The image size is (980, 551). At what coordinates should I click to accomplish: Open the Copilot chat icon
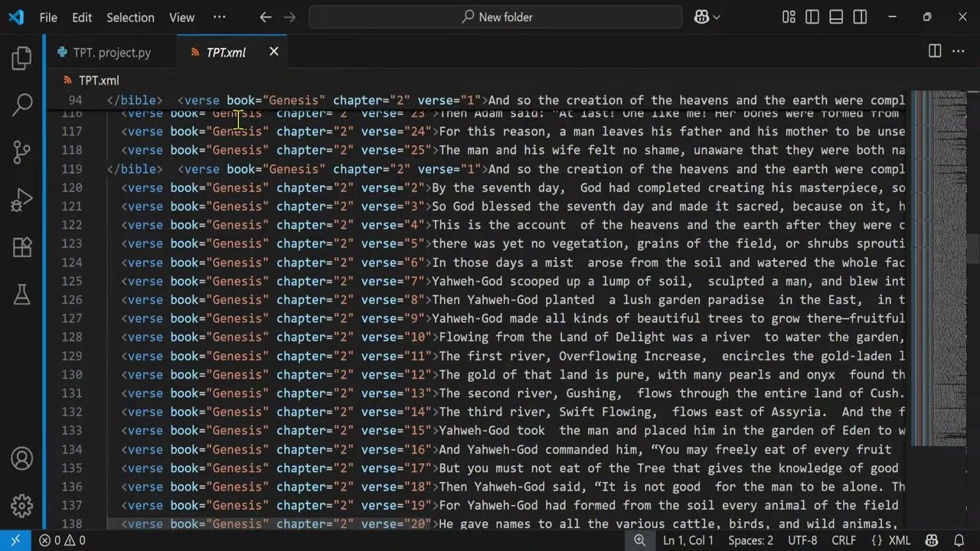pyautogui.click(x=701, y=17)
